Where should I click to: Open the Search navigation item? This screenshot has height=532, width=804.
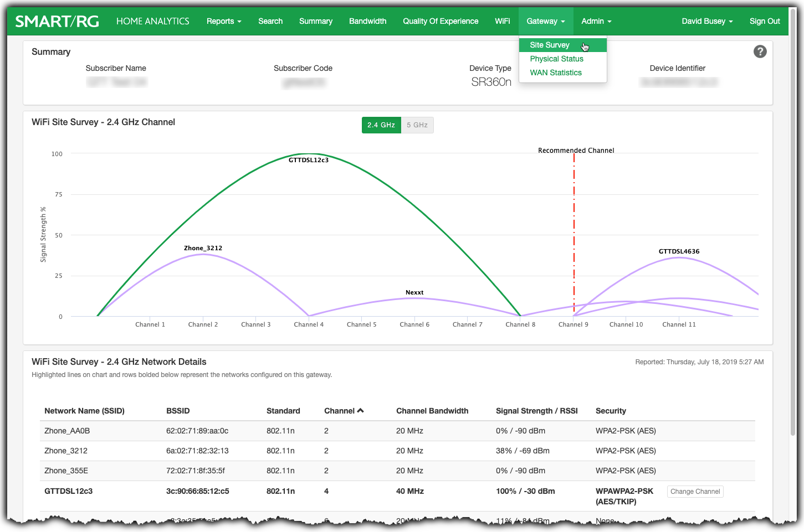tap(270, 20)
